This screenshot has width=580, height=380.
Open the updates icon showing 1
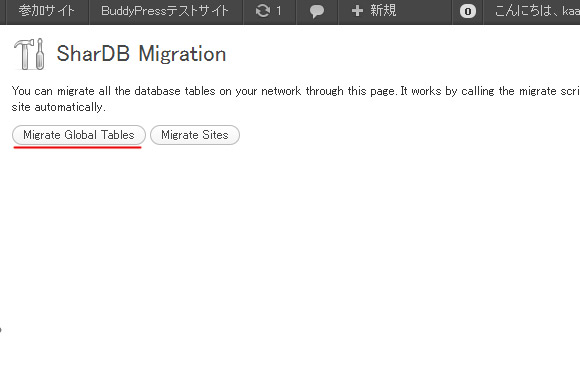coord(269,11)
